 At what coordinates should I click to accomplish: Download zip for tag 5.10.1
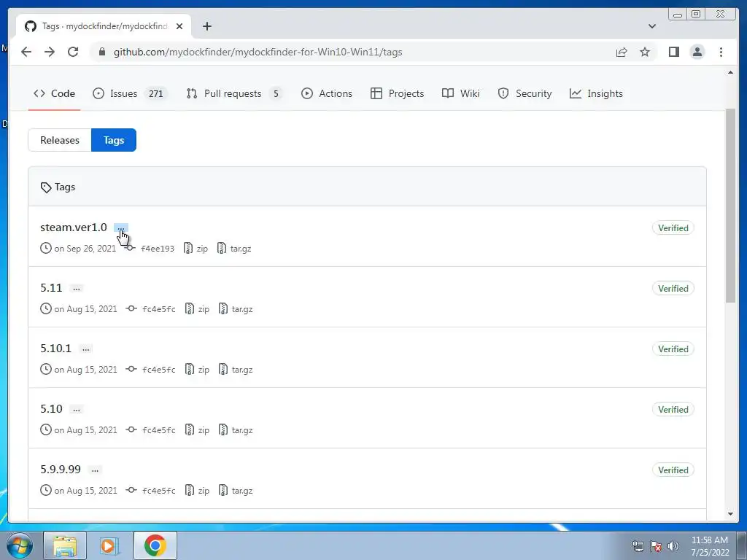197,370
